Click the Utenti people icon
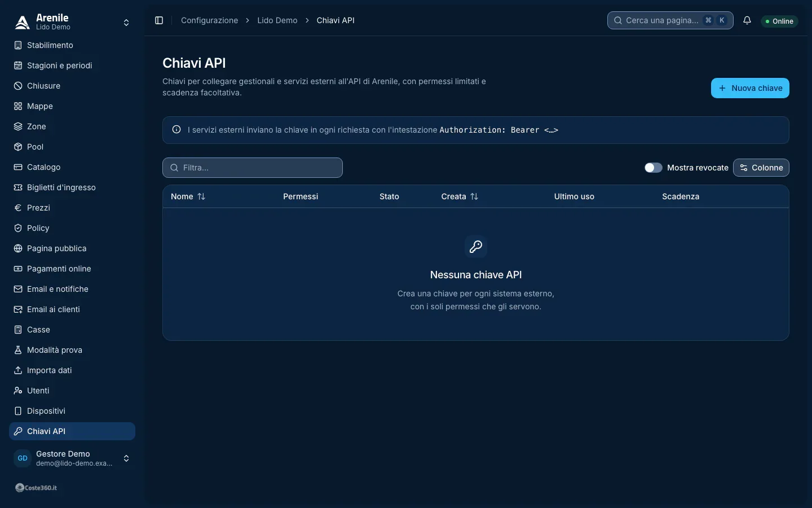 (x=18, y=391)
